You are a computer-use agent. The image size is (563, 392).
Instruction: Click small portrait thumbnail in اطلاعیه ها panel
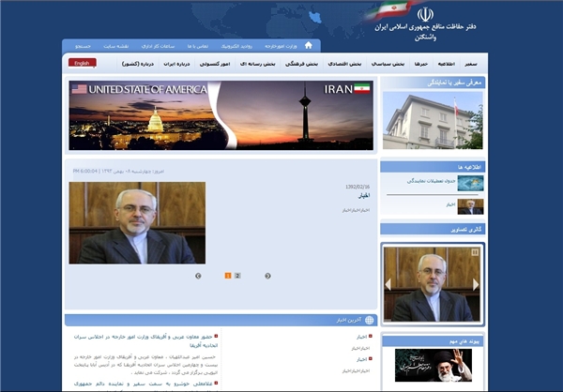[x=470, y=206]
